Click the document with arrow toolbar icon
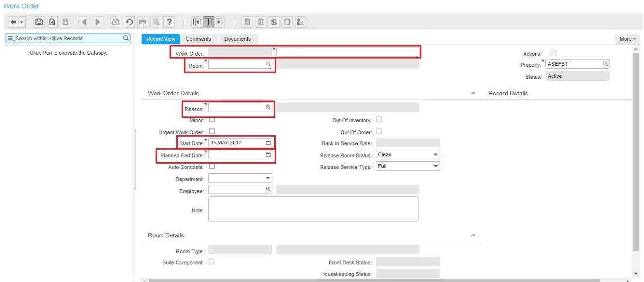 tap(287, 22)
